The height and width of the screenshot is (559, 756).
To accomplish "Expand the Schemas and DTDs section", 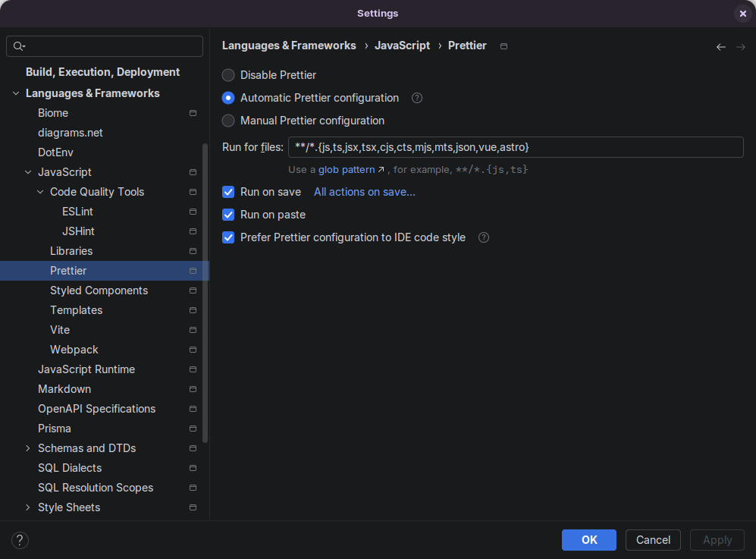I will [28, 448].
